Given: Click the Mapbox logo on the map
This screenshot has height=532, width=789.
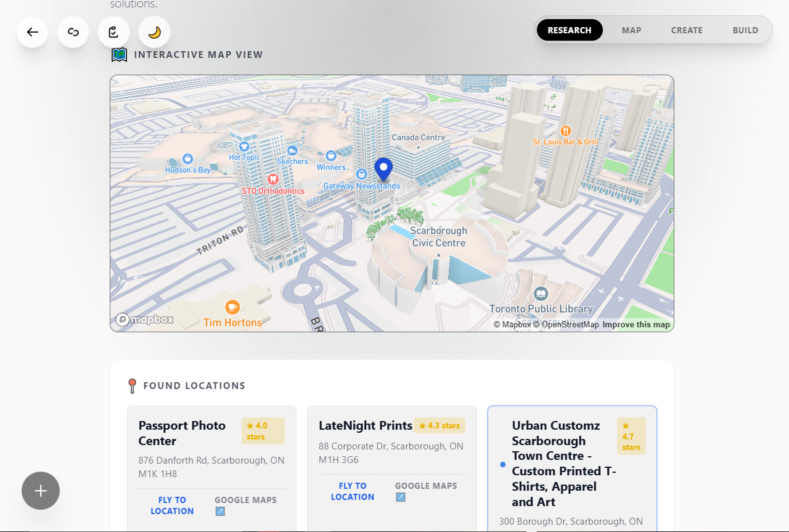Looking at the screenshot, I should (x=145, y=320).
